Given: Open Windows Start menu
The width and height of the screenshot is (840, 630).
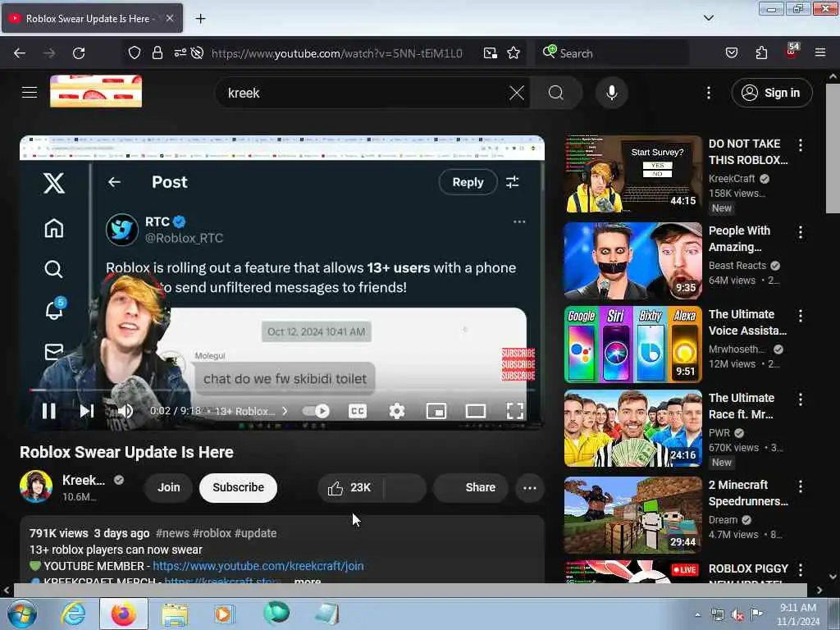Looking at the screenshot, I should point(22,614).
